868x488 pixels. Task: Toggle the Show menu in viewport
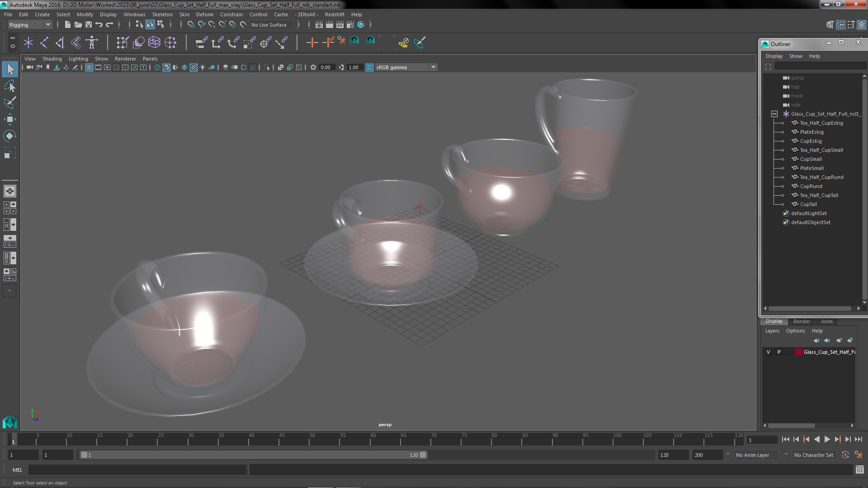click(101, 58)
